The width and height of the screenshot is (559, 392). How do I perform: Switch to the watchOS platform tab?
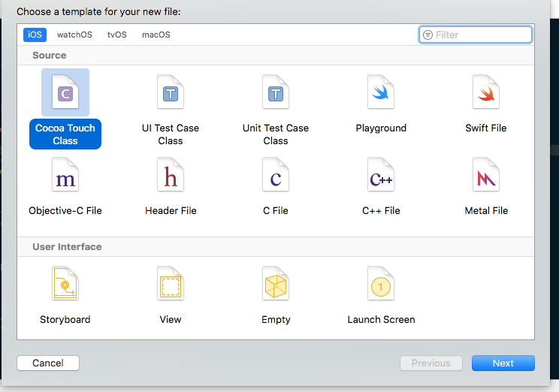pyautogui.click(x=74, y=35)
